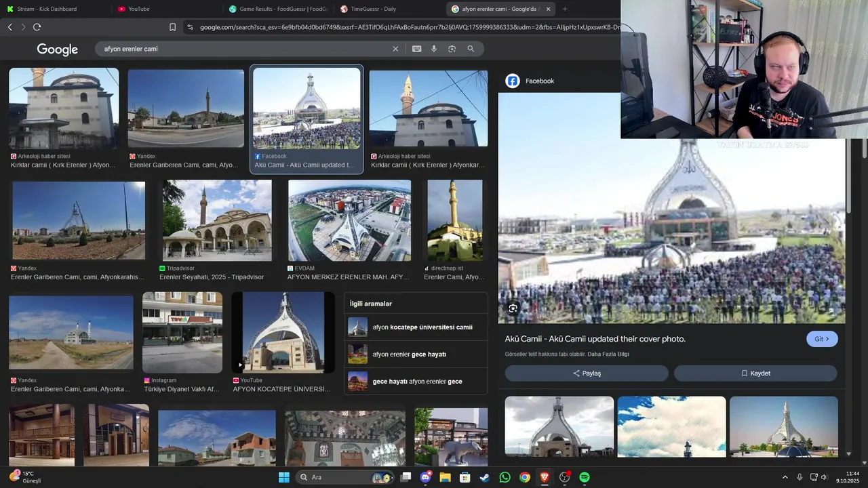Open the directmap.ist Erenler Cami thumbnail
This screenshot has width=868, height=488.
(455, 220)
